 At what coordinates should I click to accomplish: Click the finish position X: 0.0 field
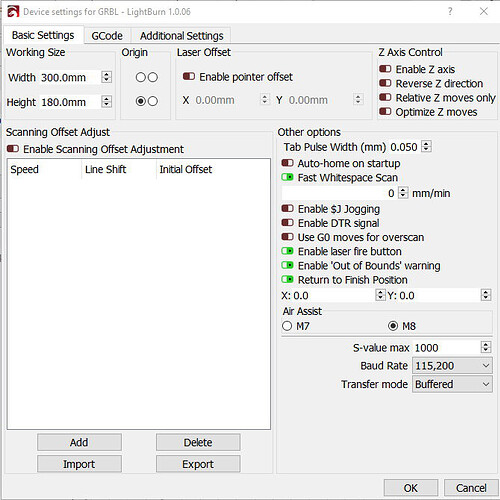(328, 295)
